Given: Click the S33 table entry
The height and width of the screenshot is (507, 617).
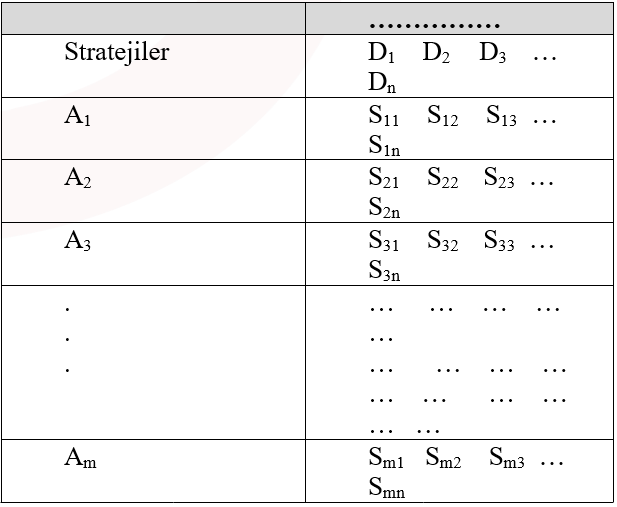Looking at the screenshot, I should coord(499,242).
